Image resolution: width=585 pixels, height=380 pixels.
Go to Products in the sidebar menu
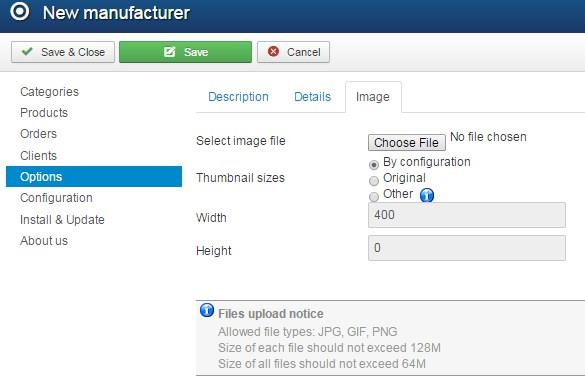(x=44, y=113)
